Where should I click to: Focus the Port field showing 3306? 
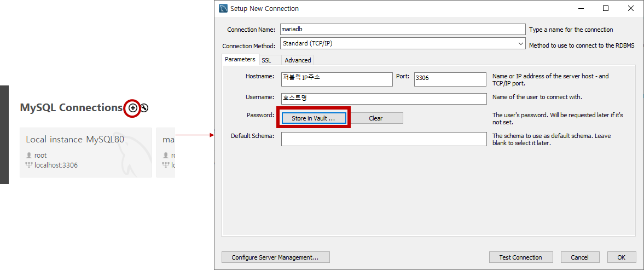pyautogui.click(x=450, y=79)
